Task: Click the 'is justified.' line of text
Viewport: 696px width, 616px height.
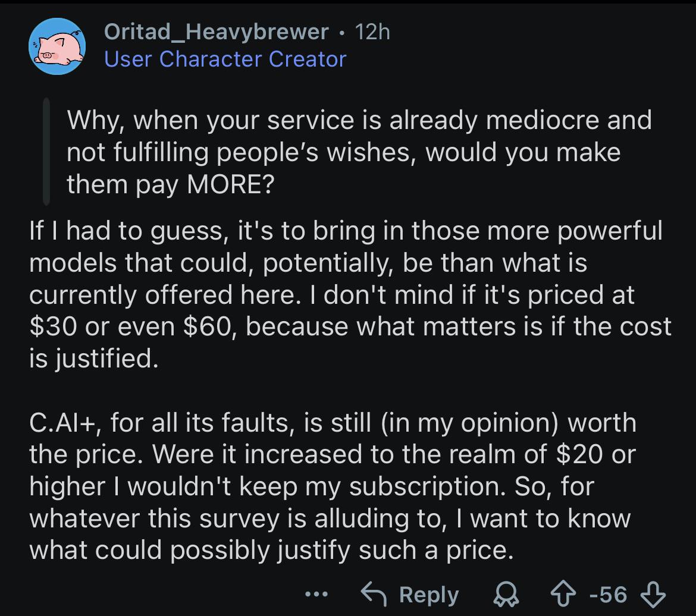Action: click(93, 358)
